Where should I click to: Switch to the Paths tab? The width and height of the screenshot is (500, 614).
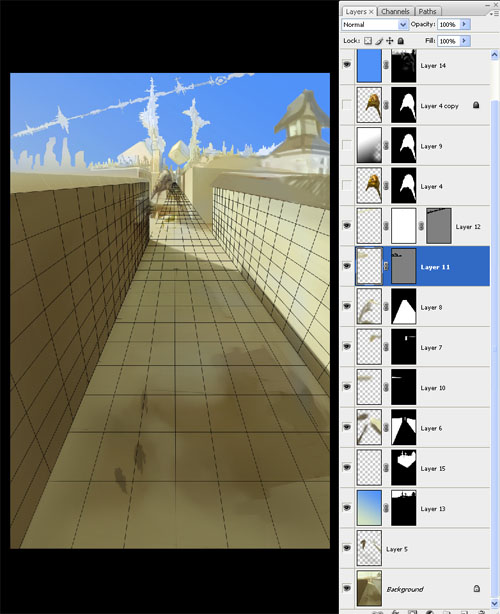[427, 12]
